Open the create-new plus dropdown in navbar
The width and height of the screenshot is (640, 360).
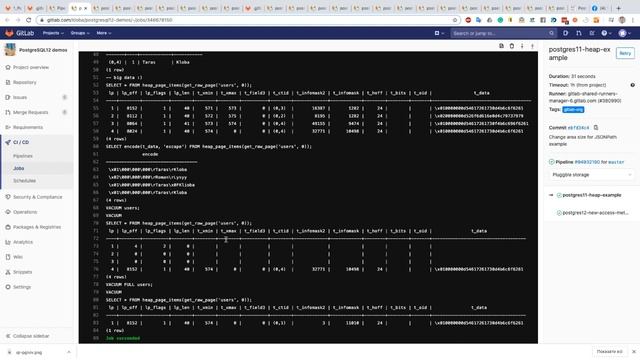pos(439,33)
